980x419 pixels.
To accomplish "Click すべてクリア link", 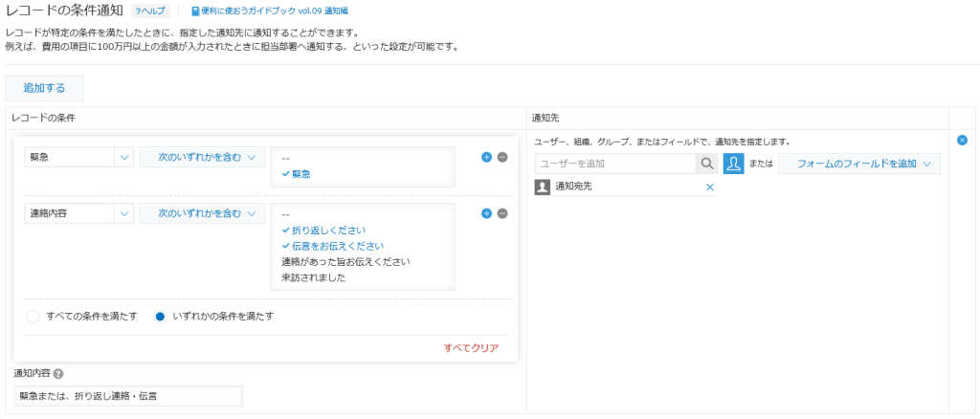I will (x=471, y=347).
